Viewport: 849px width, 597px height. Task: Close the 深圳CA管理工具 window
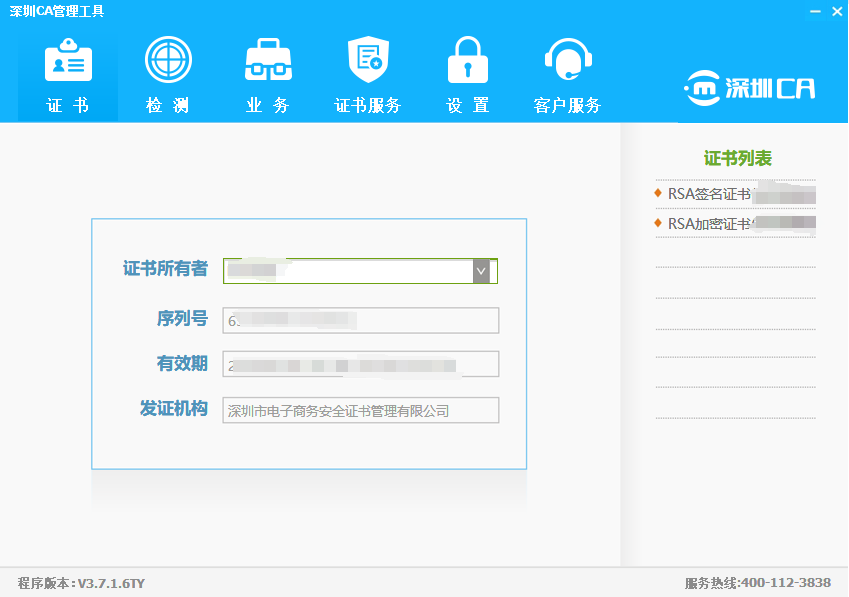pos(837,11)
